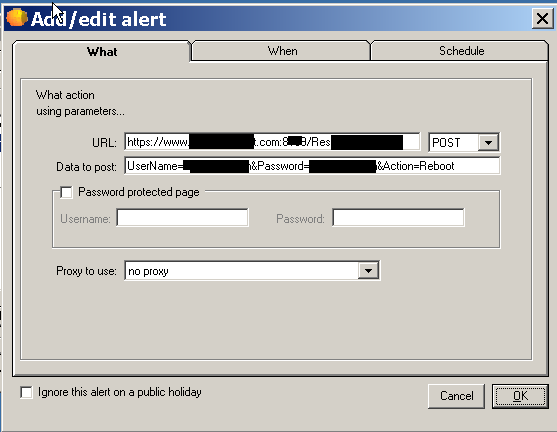Close the Add/edit alert dialog
Viewport: 557px width, 432px height.
[x=542, y=18]
